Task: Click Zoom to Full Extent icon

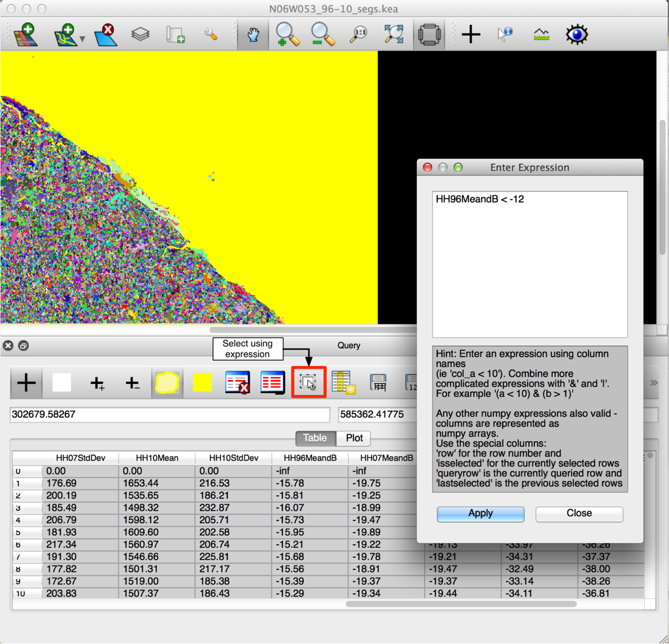Action: click(x=393, y=34)
